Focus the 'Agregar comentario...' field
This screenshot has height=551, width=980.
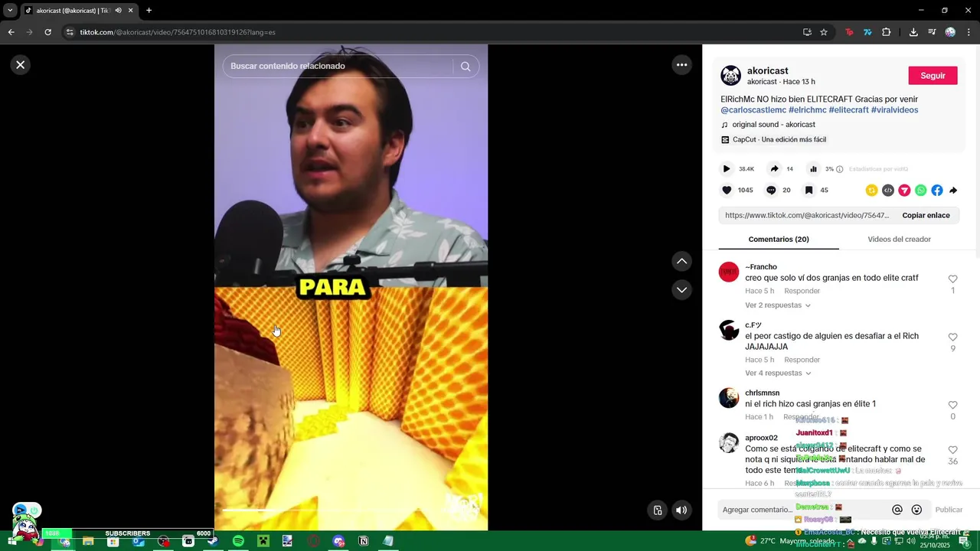[803, 510]
